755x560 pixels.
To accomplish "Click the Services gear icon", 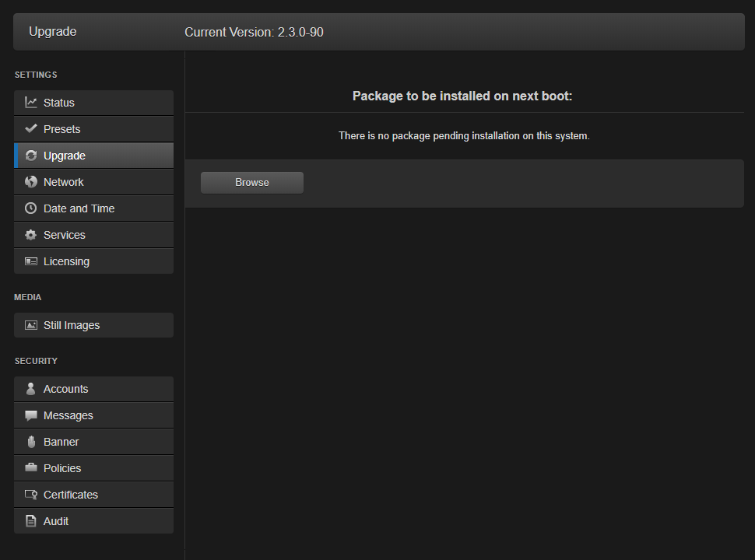I will (x=31, y=235).
